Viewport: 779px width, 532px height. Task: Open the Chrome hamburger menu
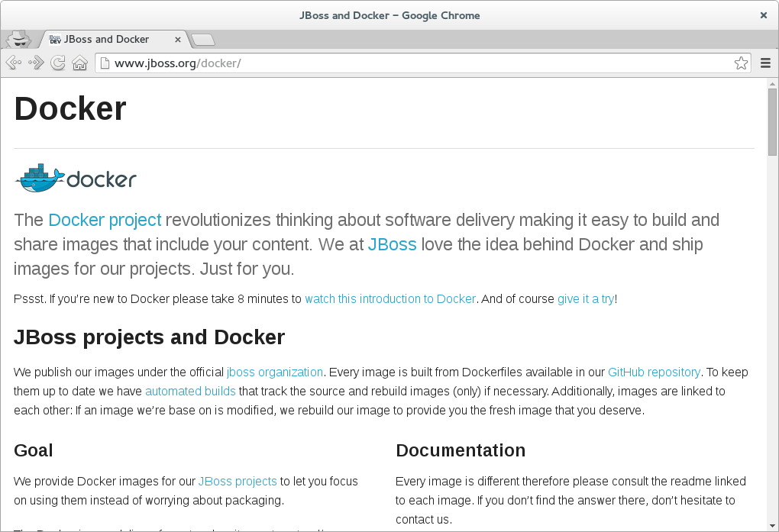[x=765, y=63]
